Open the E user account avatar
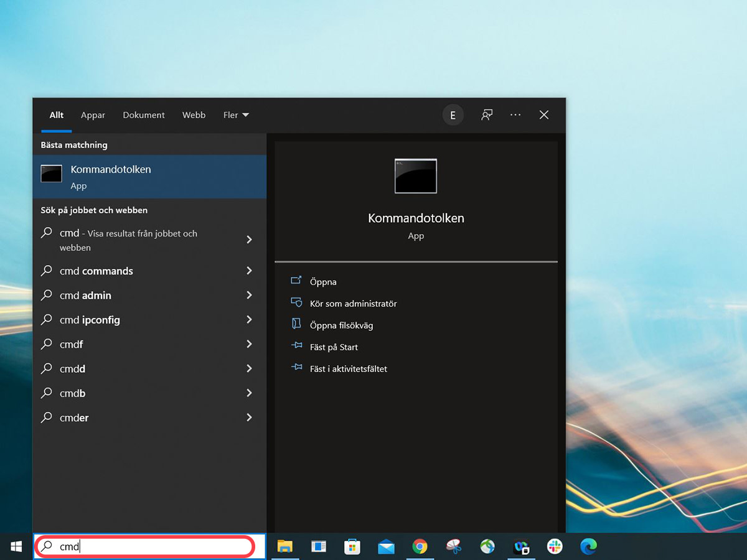 click(x=453, y=115)
